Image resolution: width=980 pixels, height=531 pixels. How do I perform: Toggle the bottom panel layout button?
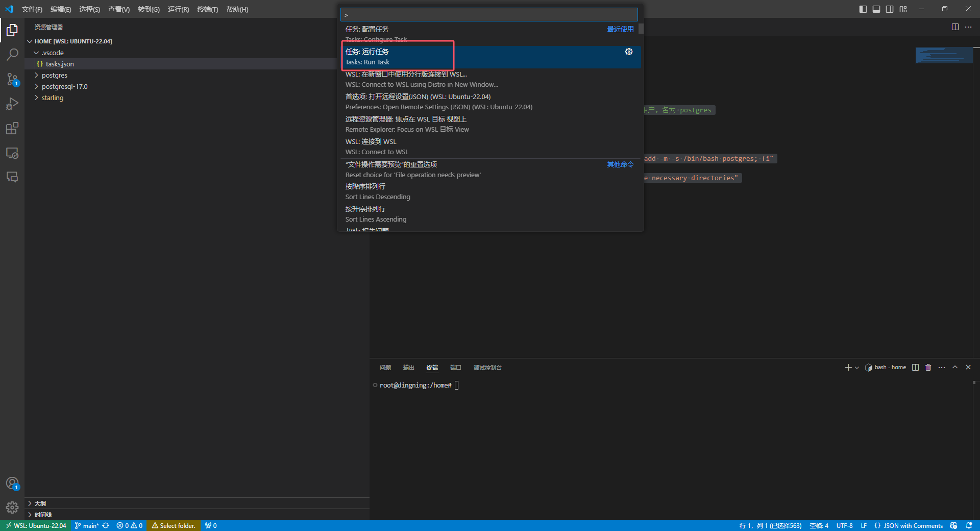[876, 9]
